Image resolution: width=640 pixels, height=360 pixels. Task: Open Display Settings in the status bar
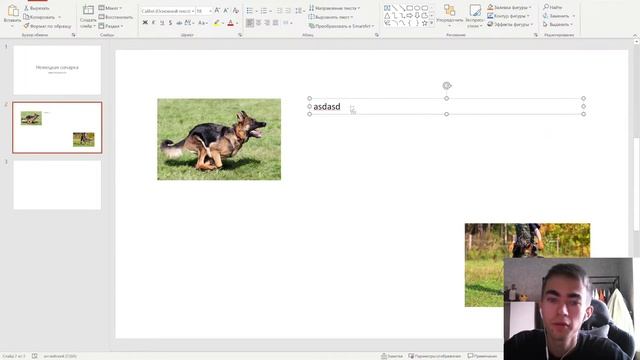point(435,356)
